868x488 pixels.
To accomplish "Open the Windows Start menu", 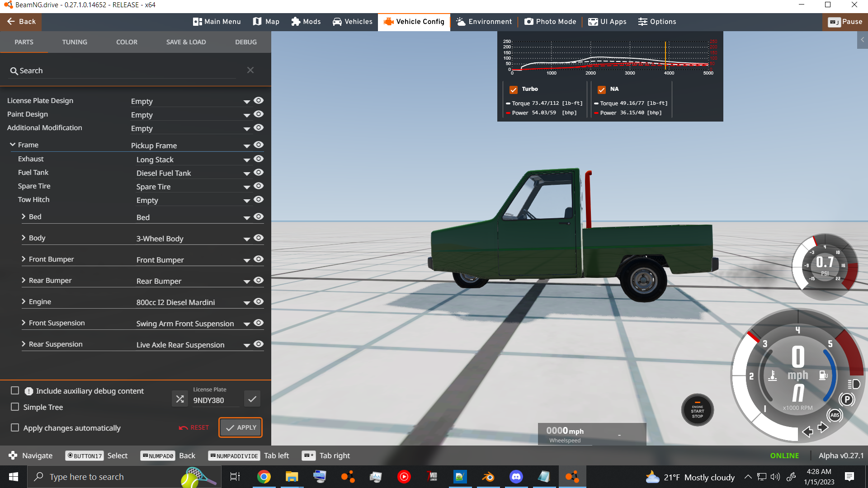I will 13,477.
